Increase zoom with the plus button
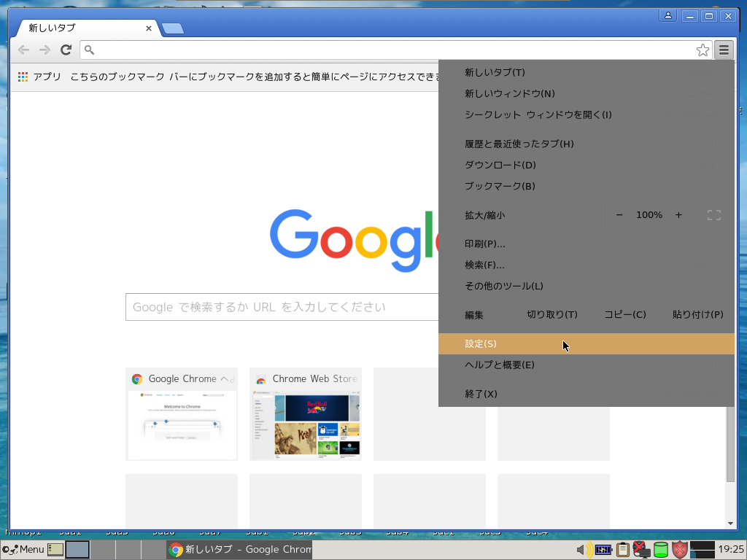 click(x=678, y=215)
